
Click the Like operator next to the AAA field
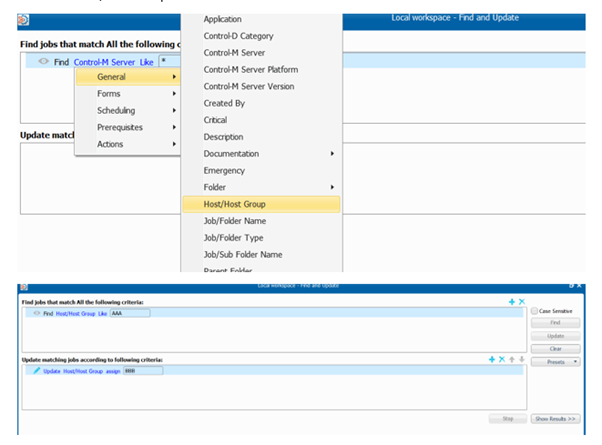point(103,314)
